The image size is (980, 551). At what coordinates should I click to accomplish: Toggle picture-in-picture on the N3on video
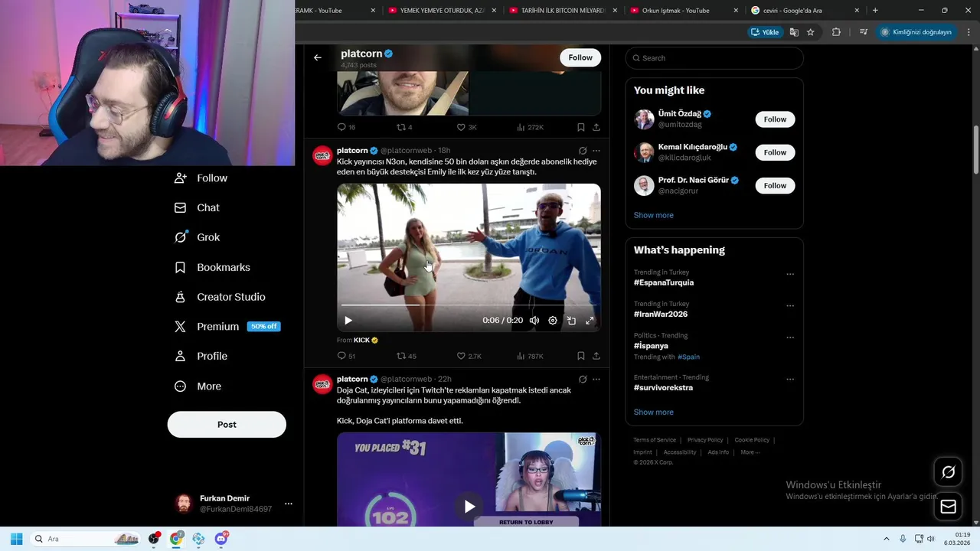pos(571,321)
